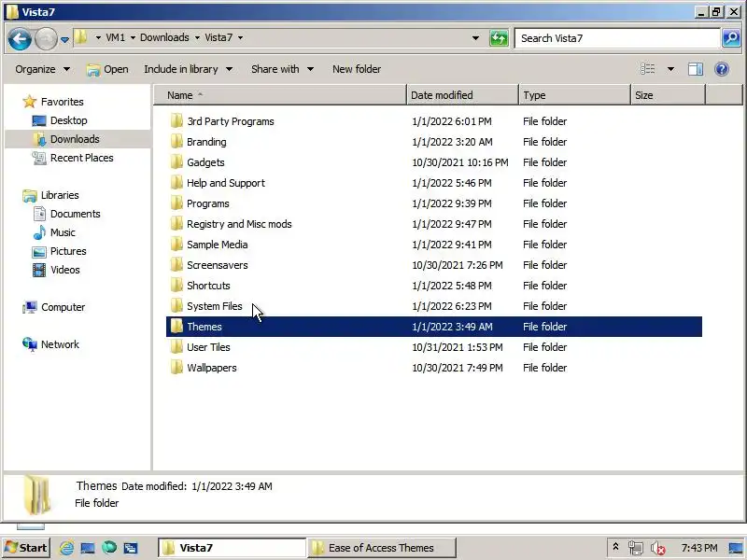Toggle the preview pane
Viewport: 747px width, 560px height.
tap(696, 69)
